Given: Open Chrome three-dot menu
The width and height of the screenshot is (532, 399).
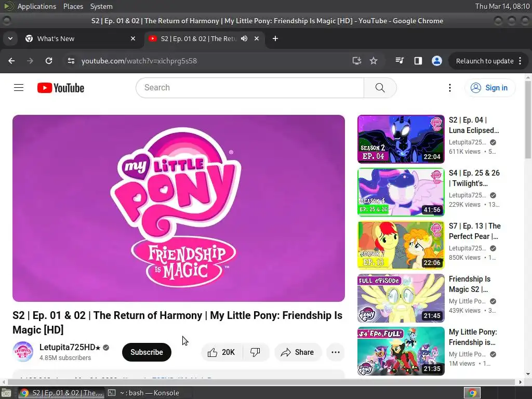Looking at the screenshot, I should (x=521, y=61).
